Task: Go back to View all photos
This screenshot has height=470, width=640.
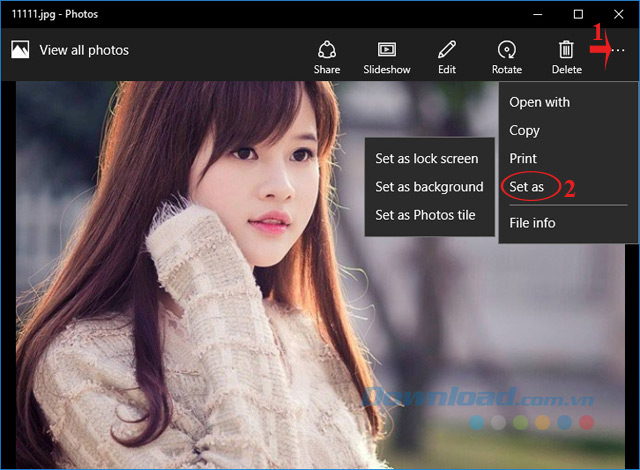Action: [70, 50]
